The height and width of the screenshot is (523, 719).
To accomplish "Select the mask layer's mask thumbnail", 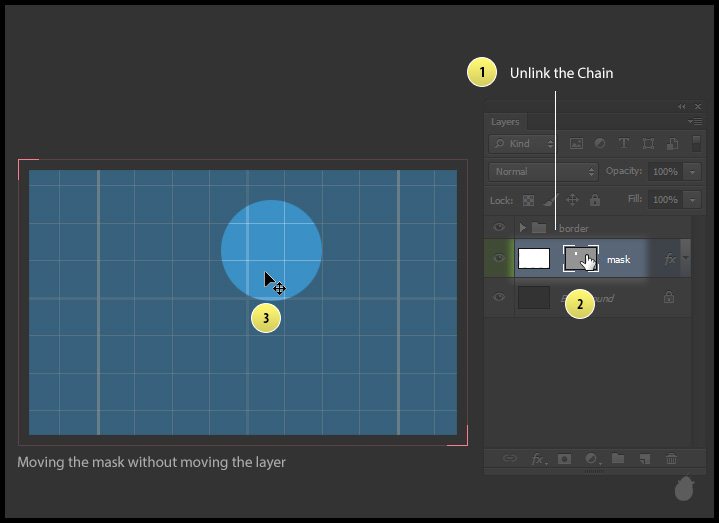I will pyautogui.click(x=580, y=258).
